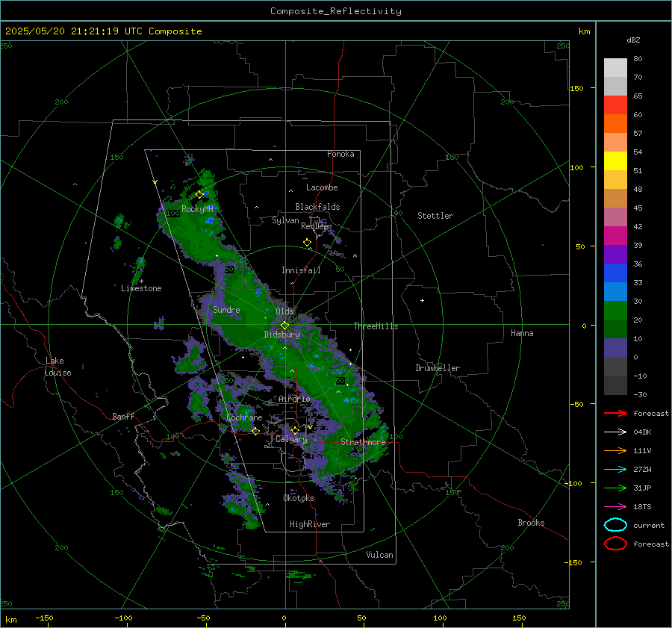
Task: Click the yellow diamond marker near RockyMH
Action: [199, 195]
